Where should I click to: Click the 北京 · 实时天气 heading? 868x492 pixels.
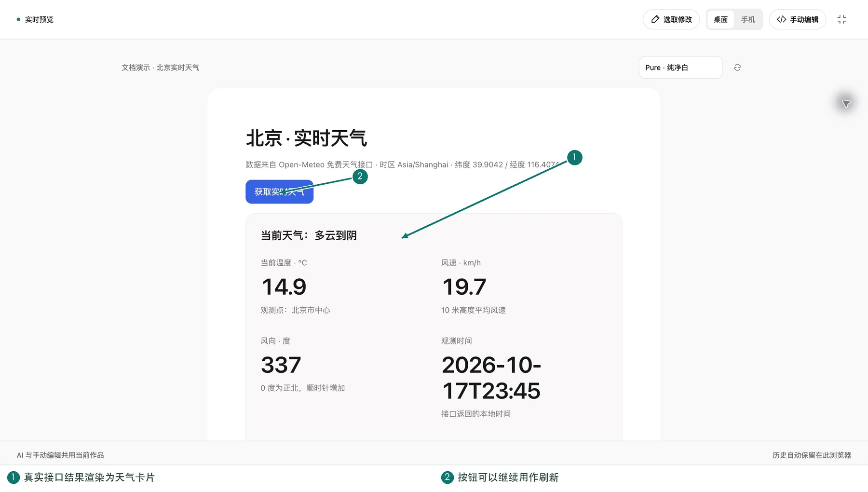[x=306, y=138]
